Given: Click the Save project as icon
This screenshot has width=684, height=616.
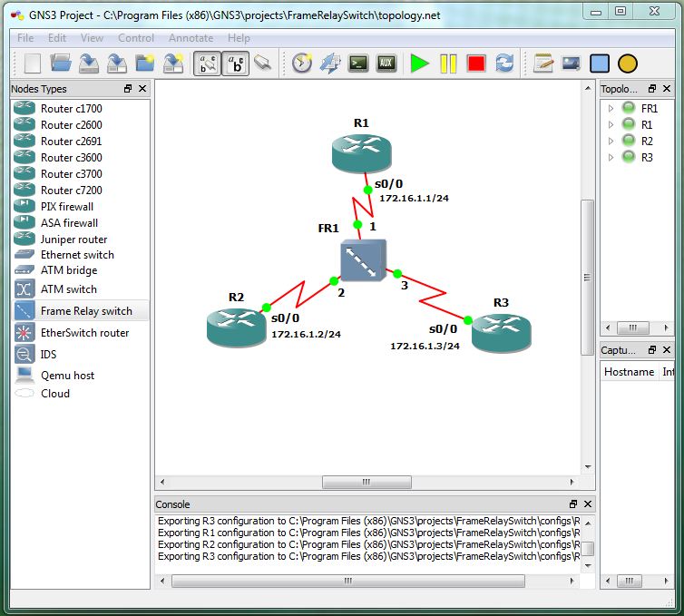Looking at the screenshot, I should coord(117,64).
